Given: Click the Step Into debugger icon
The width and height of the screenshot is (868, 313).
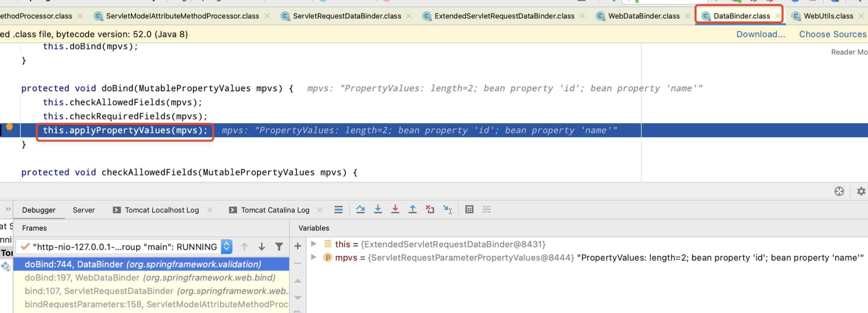Looking at the screenshot, I should pyautogui.click(x=378, y=210).
